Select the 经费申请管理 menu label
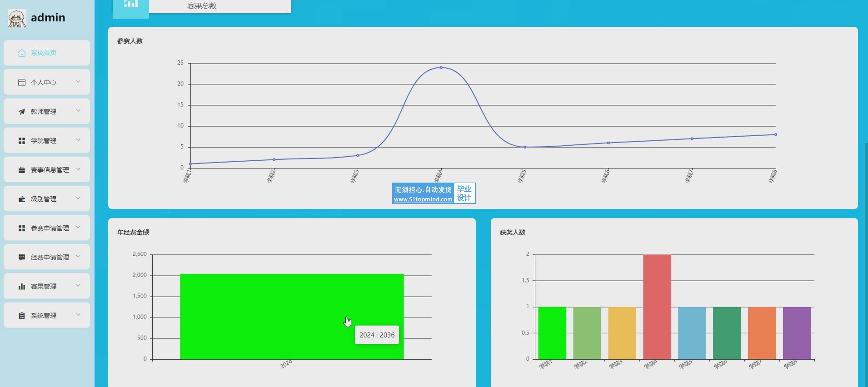 (x=50, y=257)
